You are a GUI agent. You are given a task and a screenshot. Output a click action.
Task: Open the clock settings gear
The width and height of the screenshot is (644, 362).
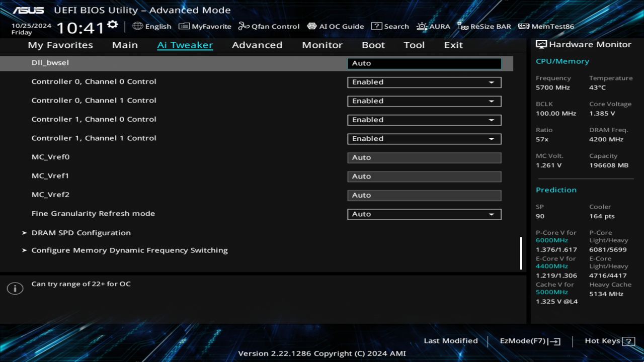point(112,23)
